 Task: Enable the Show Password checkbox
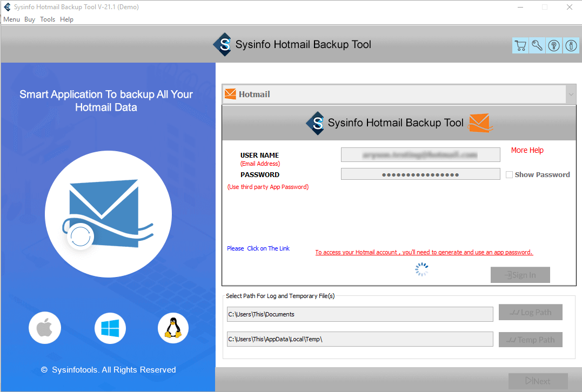[x=509, y=174]
